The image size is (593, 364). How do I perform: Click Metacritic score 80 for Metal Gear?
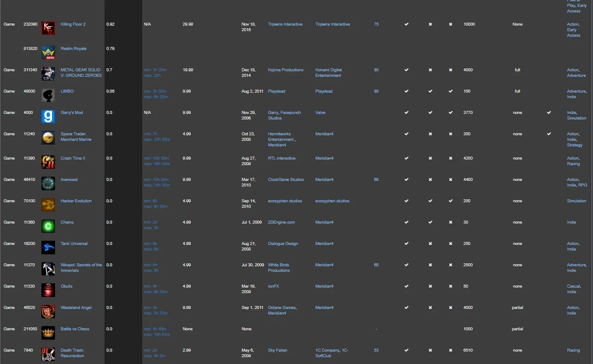[x=376, y=70]
